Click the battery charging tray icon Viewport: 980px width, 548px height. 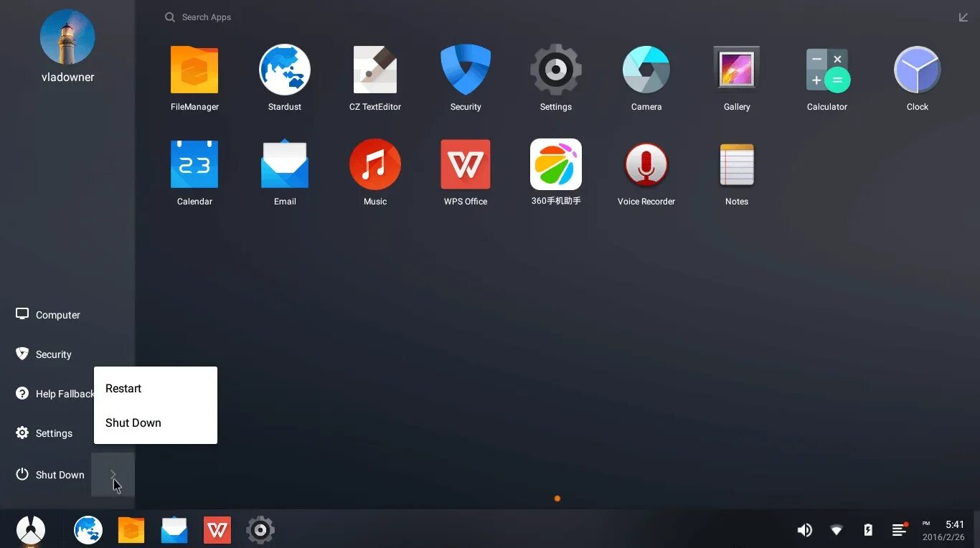(868, 530)
